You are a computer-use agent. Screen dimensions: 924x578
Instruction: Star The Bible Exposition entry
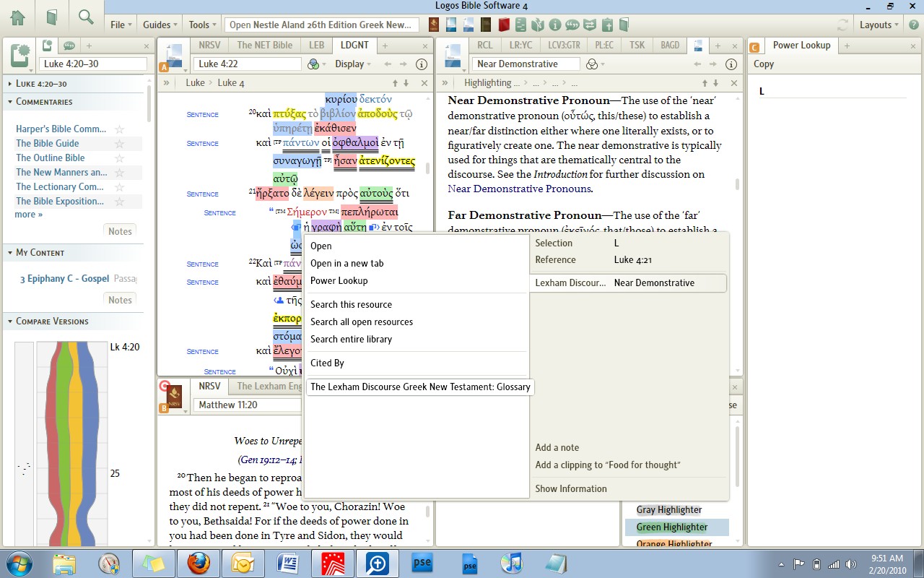(120, 202)
